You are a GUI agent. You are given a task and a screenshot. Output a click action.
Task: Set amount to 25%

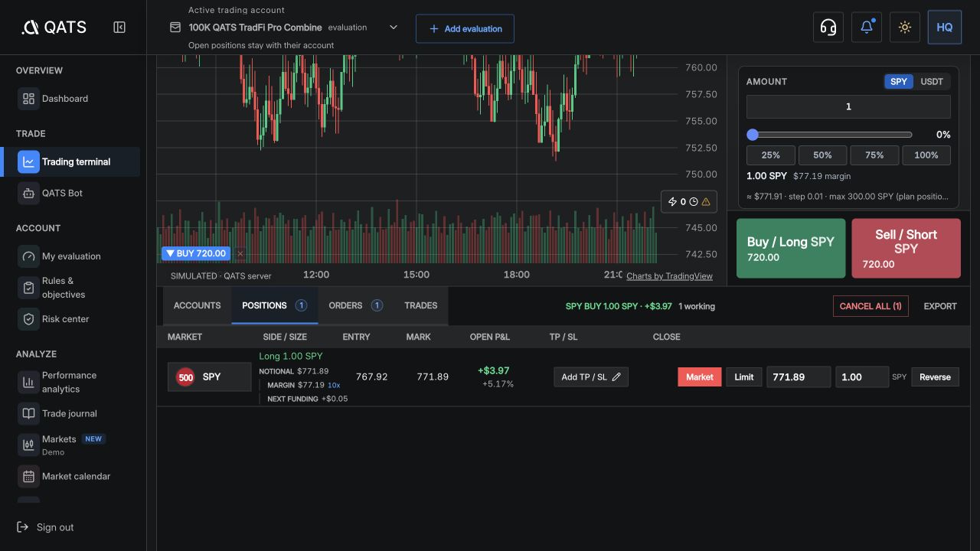tap(770, 155)
